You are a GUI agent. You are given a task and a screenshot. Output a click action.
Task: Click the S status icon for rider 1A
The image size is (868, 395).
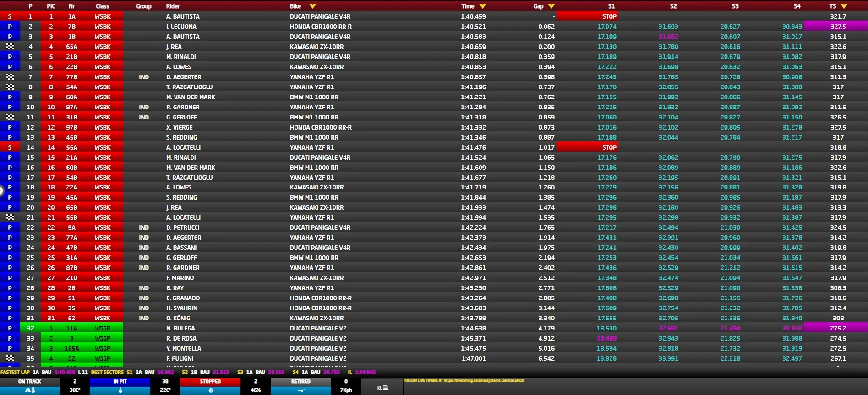(x=10, y=16)
